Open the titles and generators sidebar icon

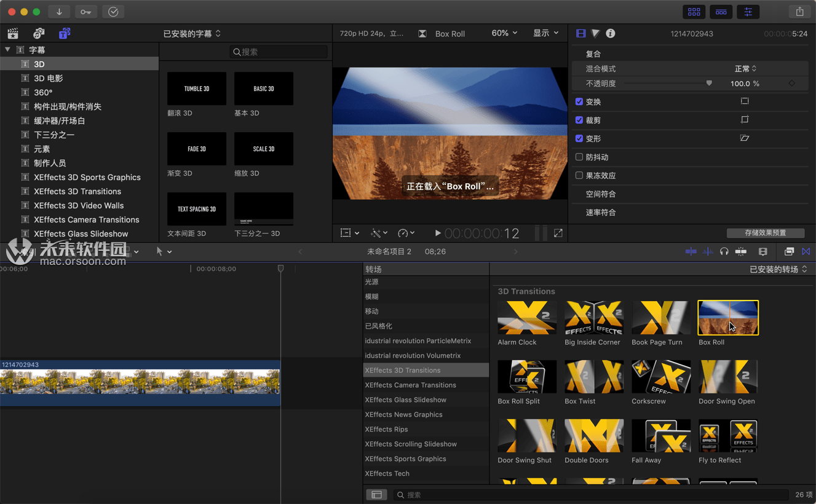click(x=64, y=34)
